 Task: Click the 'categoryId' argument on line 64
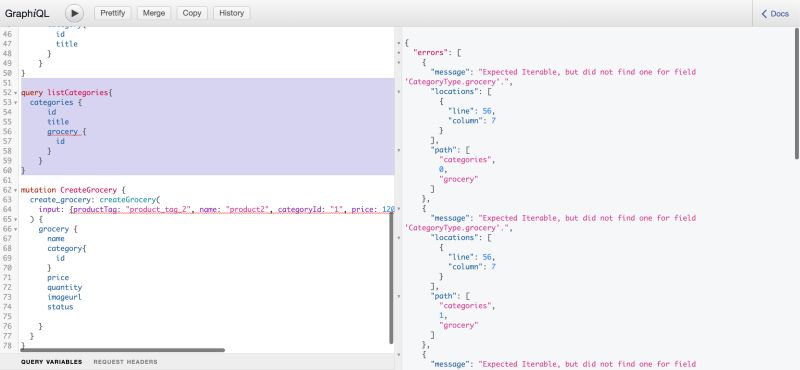click(x=299, y=209)
